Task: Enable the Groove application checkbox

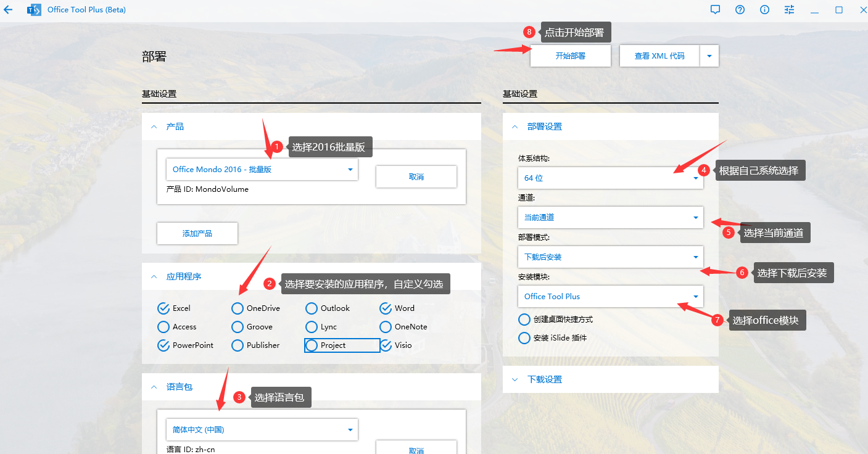Action: (x=238, y=327)
